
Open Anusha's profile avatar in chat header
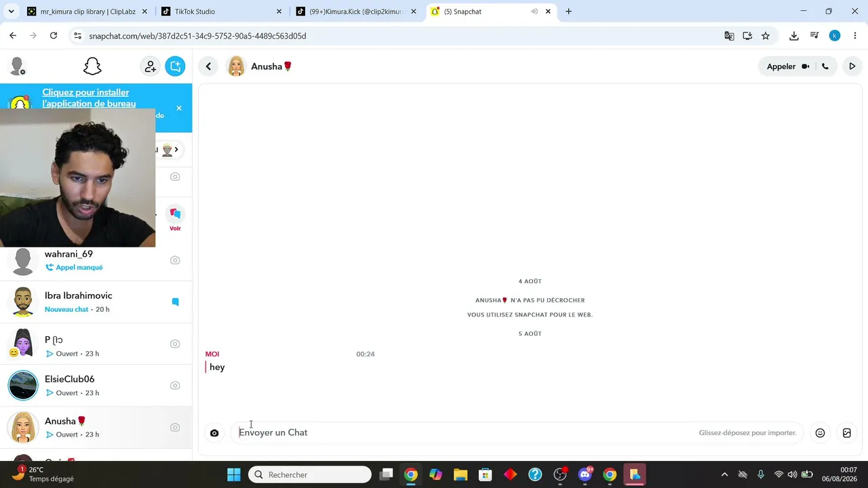tap(236, 66)
